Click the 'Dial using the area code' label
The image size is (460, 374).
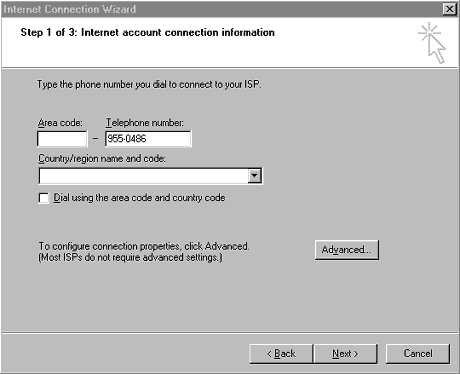point(139,198)
